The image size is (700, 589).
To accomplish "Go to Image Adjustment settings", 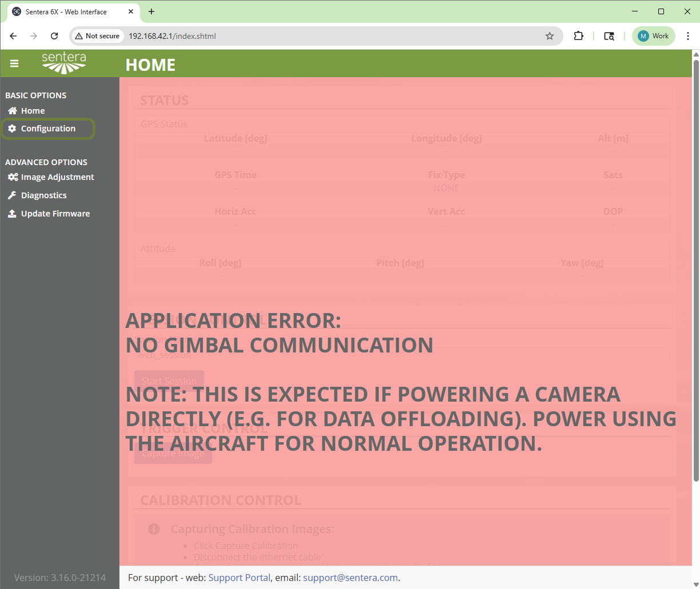I will coord(57,177).
